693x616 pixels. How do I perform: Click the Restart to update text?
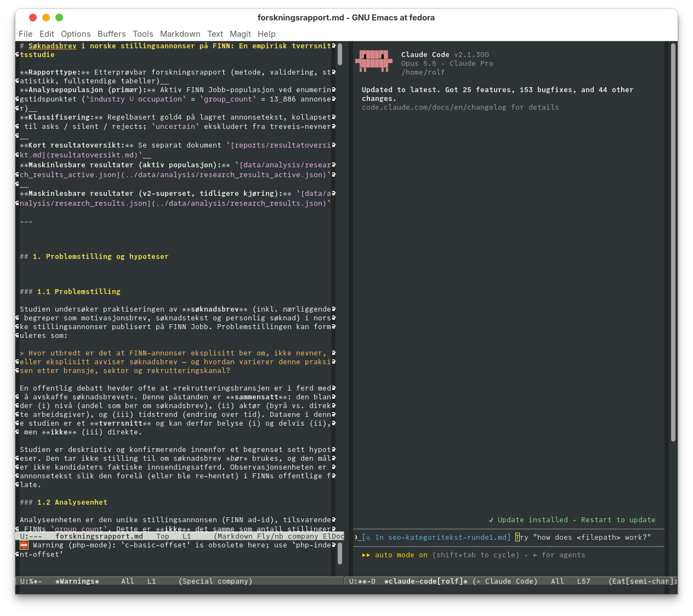(x=618, y=520)
